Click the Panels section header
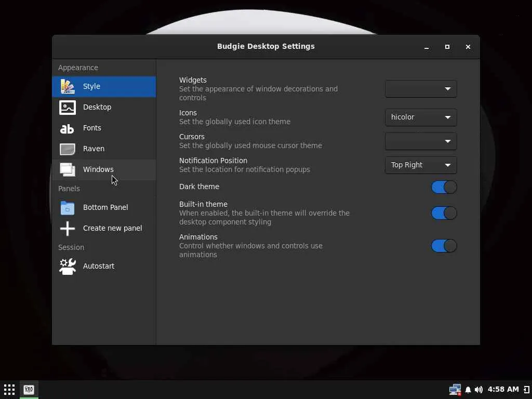Screen dimensions: 532x399 69,189
